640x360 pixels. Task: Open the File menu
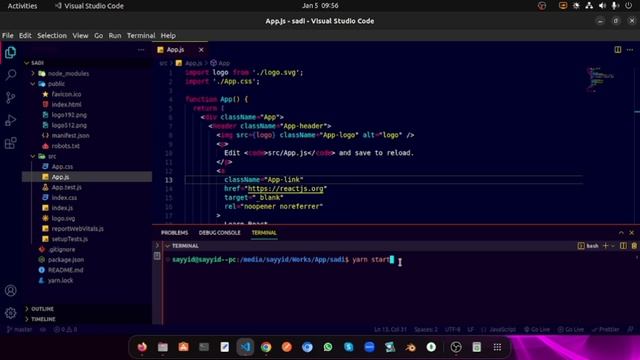(x=8, y=36)
